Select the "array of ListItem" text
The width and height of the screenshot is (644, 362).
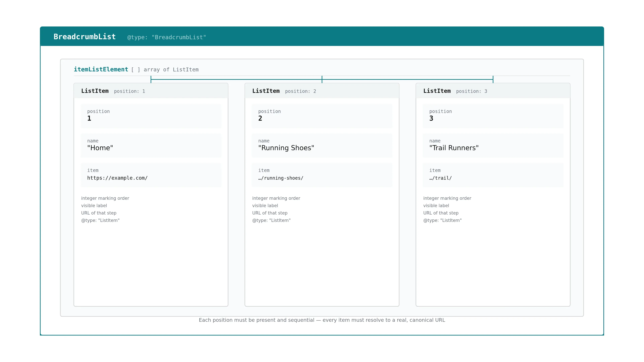coord(171,70)
